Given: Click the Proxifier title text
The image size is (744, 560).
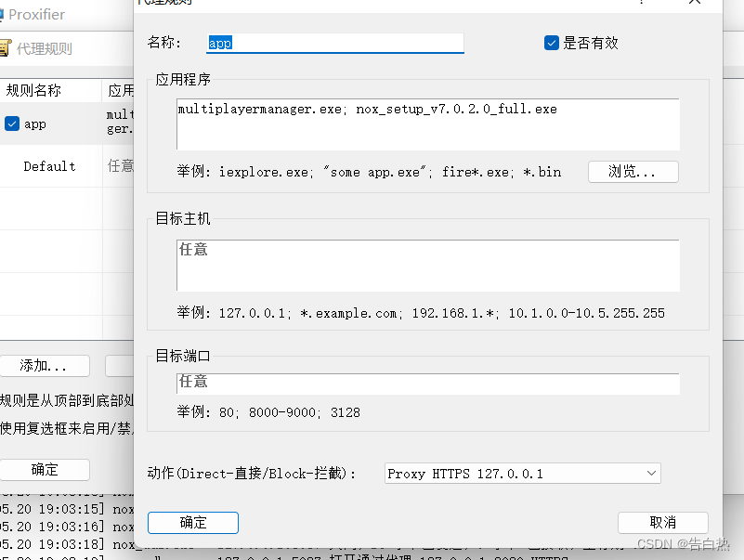Looking at the screenshot, I should click(36, 15).
